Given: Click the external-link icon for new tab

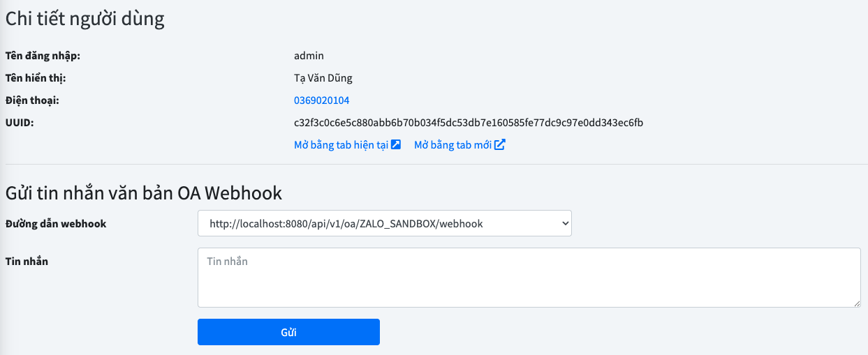Looking at the screenshot, I should pyautogui.click(x=499, y=145).
